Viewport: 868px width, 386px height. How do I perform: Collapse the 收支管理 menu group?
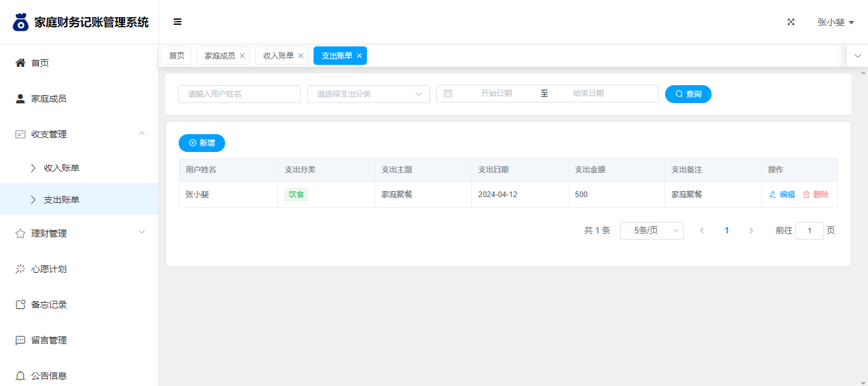[x=142, y=134]
